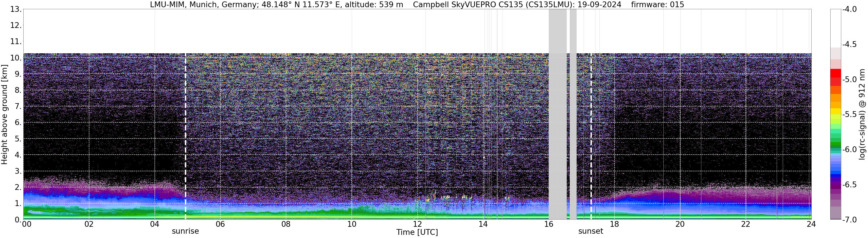Screen dimensions: 868x238
Task: Click the '9.' height tick label
Action: click(x=18, y=74)
